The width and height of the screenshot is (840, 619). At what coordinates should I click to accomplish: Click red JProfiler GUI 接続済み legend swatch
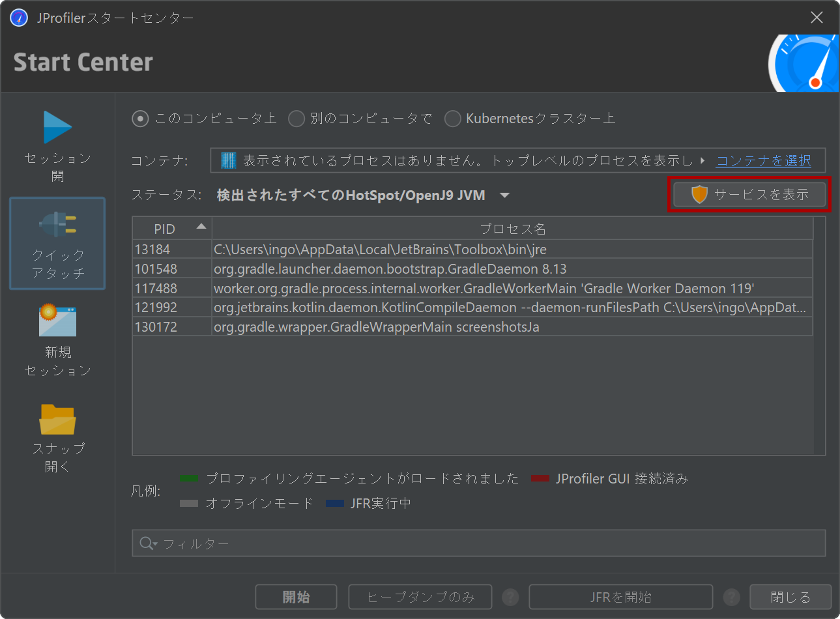pos(540,479)
